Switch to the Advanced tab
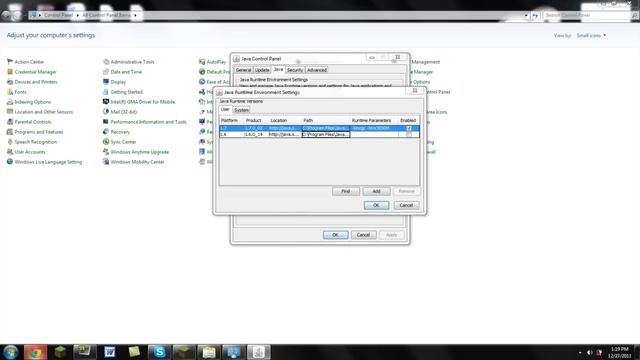 coord(317,70)
